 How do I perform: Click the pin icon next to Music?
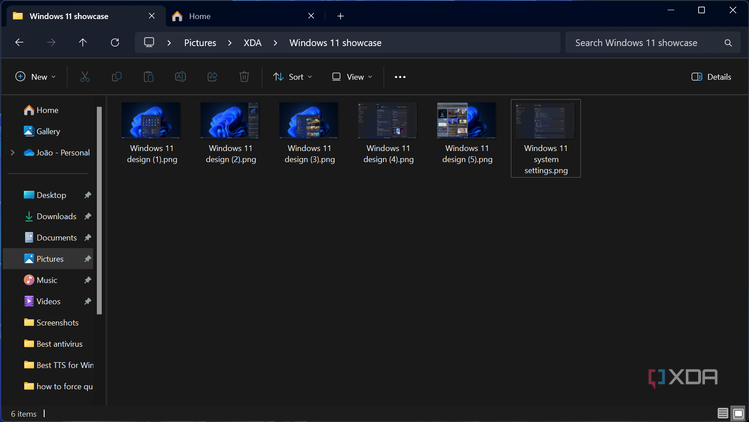tap(87, 280)
